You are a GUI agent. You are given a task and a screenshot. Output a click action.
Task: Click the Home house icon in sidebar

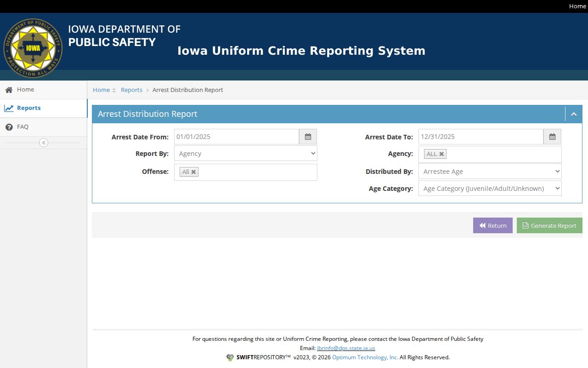[9, 90]
